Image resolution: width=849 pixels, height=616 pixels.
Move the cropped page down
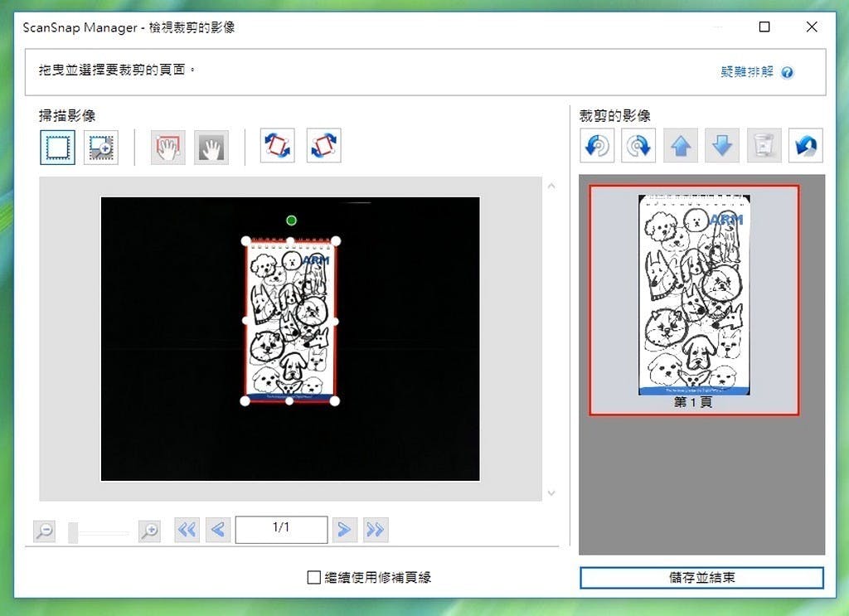[x=721, y=146]
